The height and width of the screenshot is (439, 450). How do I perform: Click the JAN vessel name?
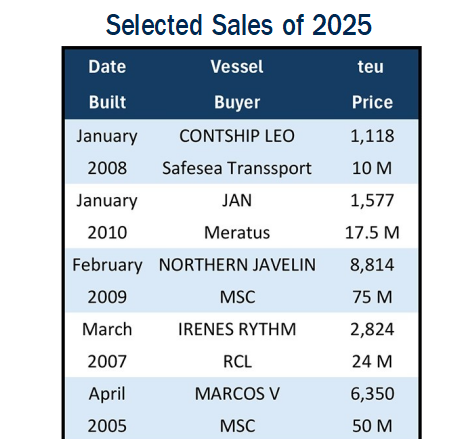point(237,201)
